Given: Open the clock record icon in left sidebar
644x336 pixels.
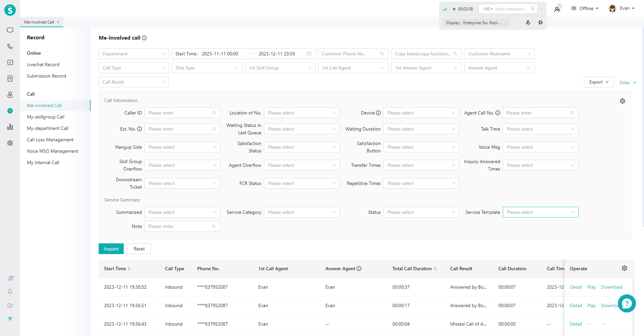Looking at the screenshot, I should click(x=10, y=111).
